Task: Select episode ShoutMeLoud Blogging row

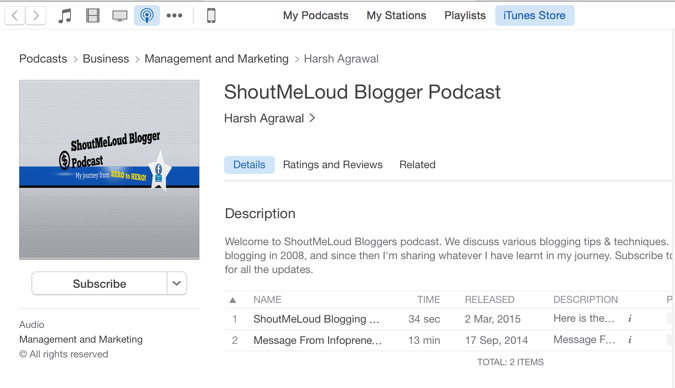Action: click(448, 319)
